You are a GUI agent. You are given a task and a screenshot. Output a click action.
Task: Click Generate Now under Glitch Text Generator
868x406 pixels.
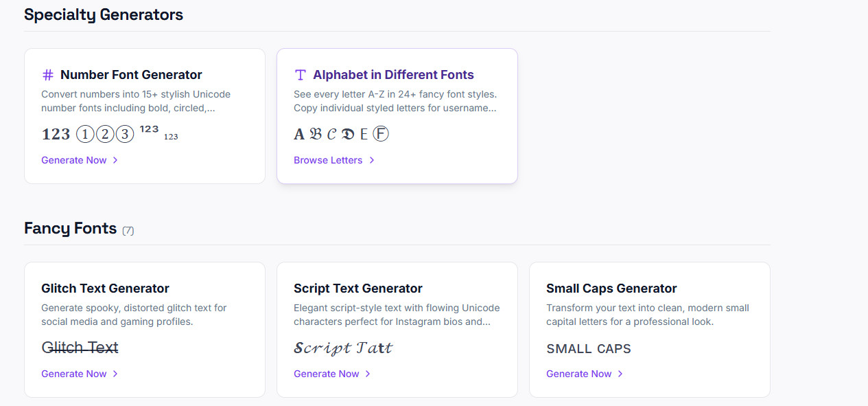(72, 373)
